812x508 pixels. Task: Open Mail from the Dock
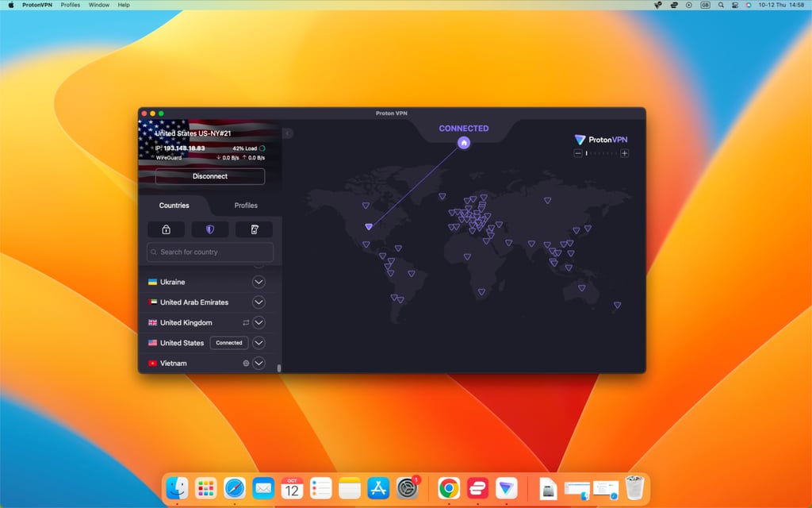(263, 488)
